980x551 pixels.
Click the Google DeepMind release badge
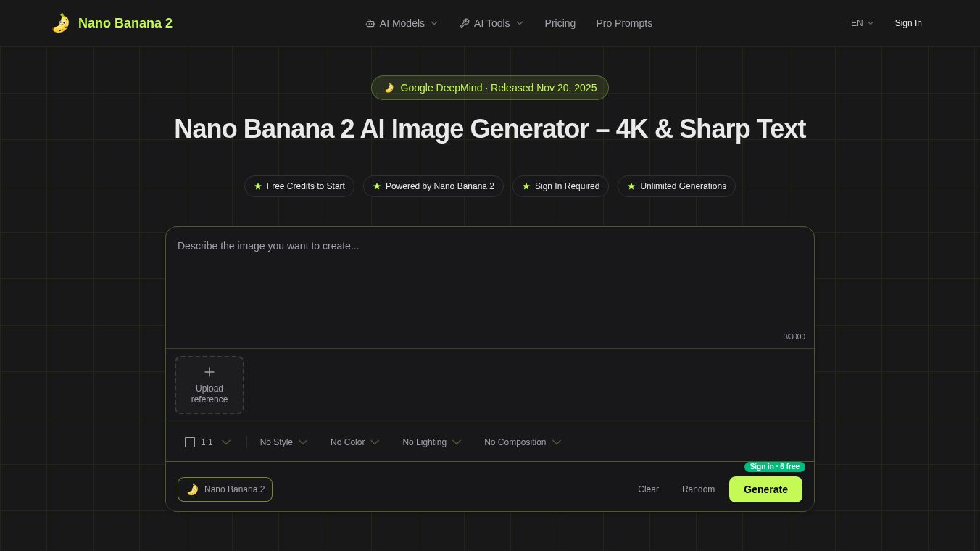(490, 88)
